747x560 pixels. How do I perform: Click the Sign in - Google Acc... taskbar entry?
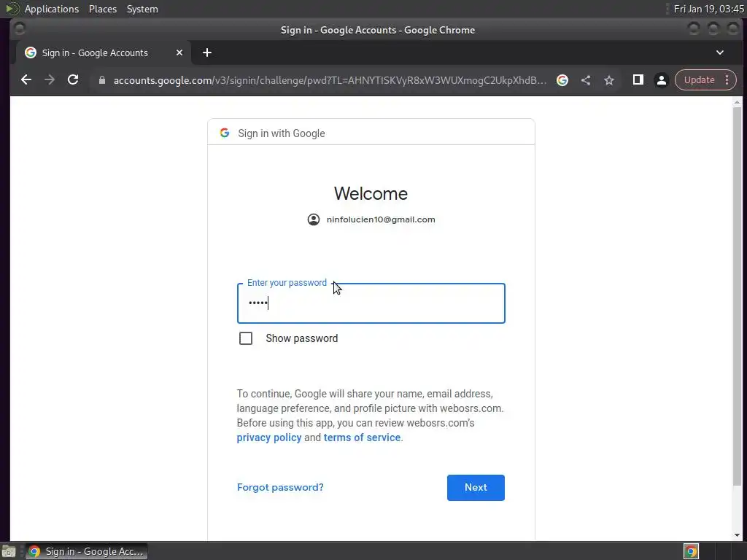point(87,551)
